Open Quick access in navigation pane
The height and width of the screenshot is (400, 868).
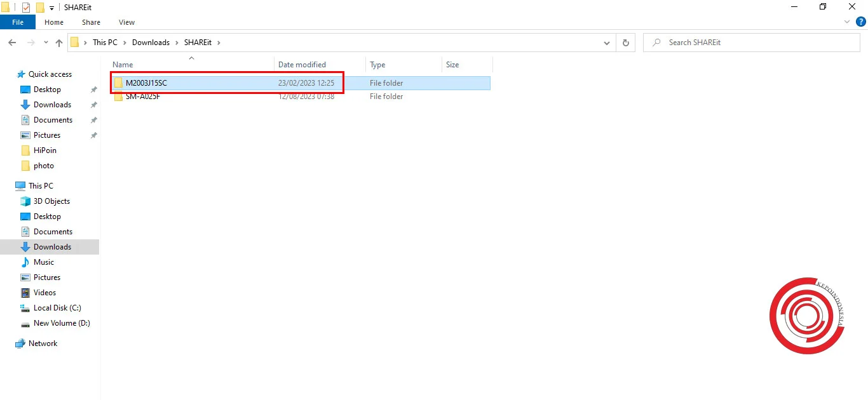tap(50, 74)
